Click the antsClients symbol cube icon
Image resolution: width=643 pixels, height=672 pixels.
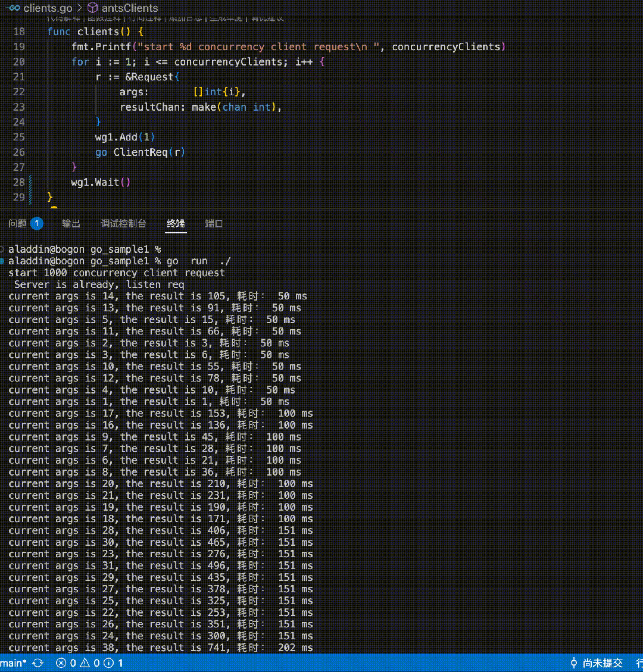[x=93, y=8]
